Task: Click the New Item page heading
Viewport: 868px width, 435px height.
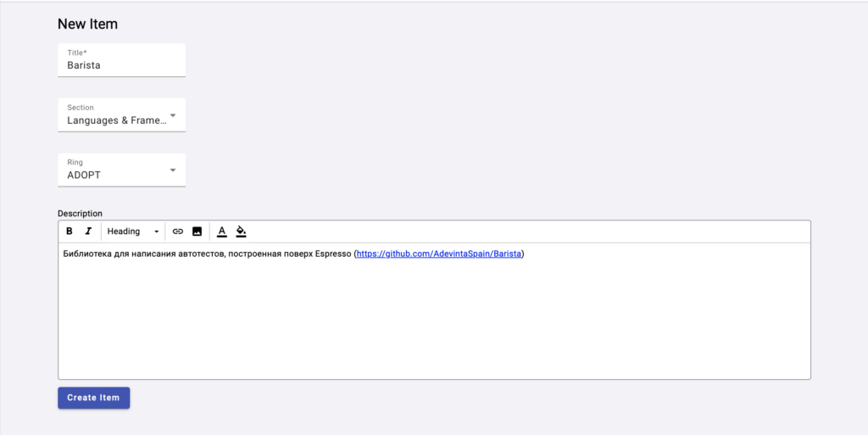Action: (x=87, y=24)
